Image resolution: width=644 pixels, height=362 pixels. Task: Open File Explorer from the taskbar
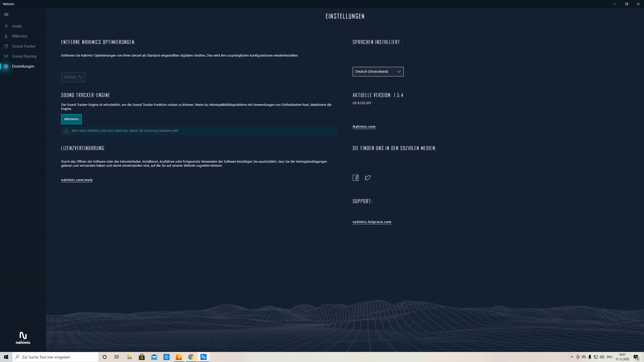129,357
